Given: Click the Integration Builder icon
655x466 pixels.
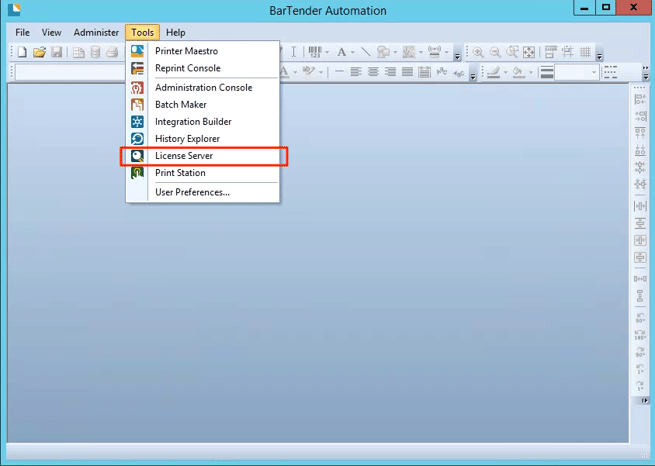Looking at the screenshot, I should pyautogui.click(x=137, y=122).
